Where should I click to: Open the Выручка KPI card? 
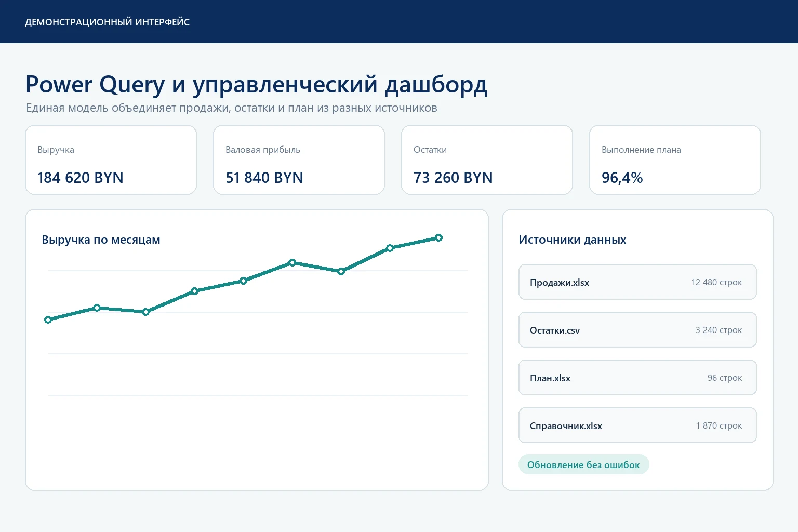(111, 160)
